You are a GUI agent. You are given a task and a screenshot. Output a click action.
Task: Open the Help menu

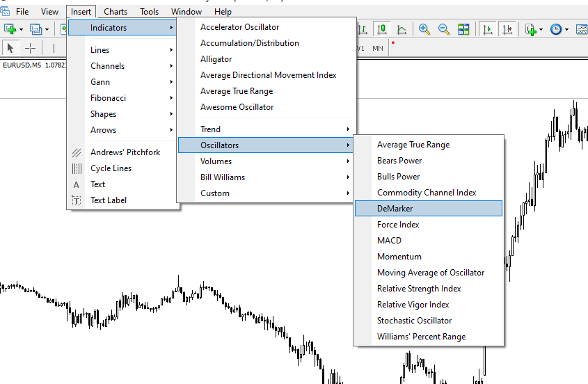coord(223,12)
